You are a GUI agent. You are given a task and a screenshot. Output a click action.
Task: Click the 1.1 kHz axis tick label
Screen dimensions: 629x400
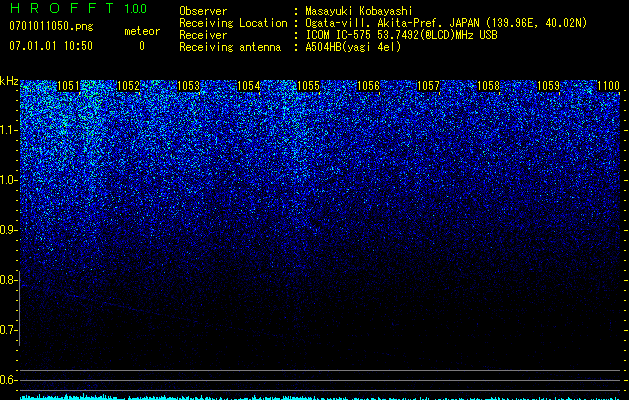pos(7,130)
